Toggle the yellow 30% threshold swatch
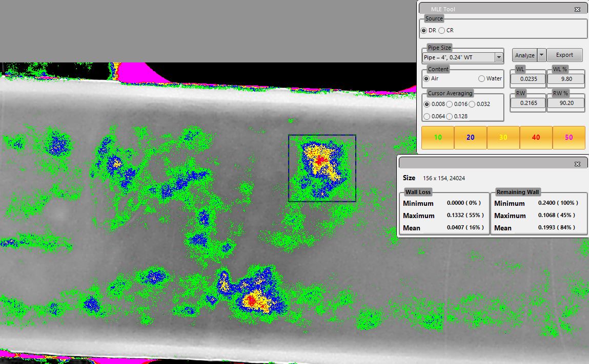Viewport: 589px width, 364px height. [503, 138]
